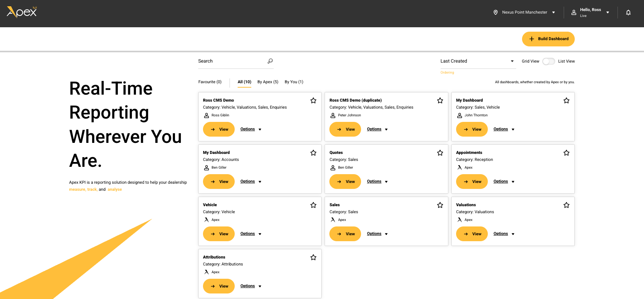Viewport: 644px width, 299px height.
Task: Click the Ross Giblin author person icon
Action: tap(207, 115)
